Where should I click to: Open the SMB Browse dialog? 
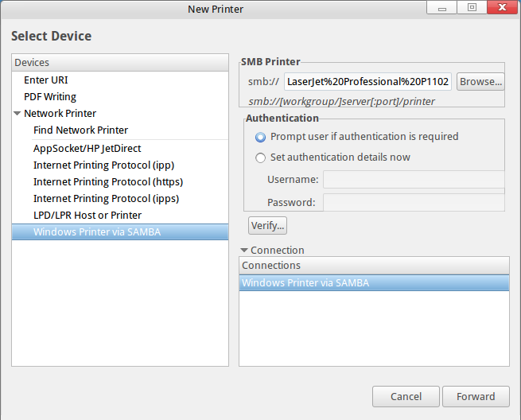coord(480,81)
